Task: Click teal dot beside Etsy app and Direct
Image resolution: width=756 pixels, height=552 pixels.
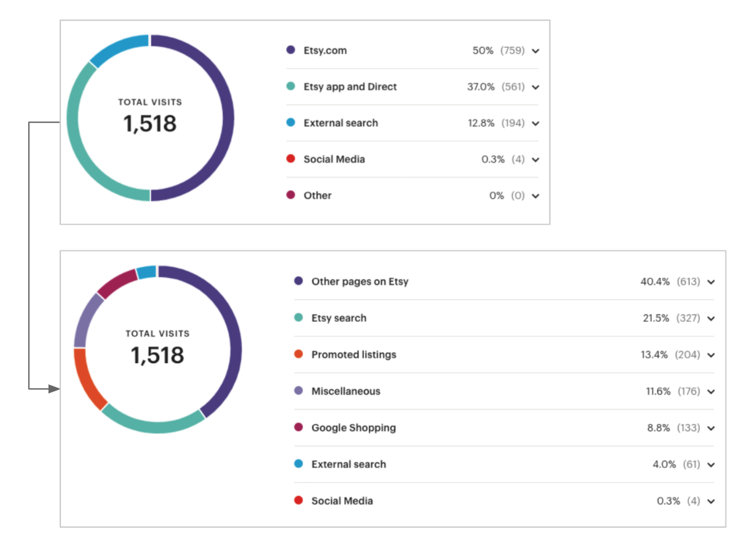Action: pyautogui.click(x=291, y=87)
